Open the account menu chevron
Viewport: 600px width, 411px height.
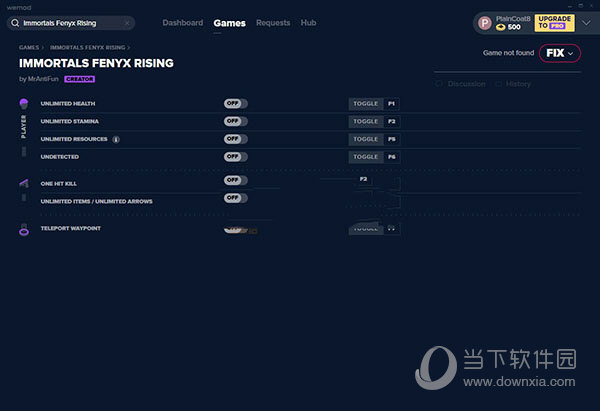(586, 23)
